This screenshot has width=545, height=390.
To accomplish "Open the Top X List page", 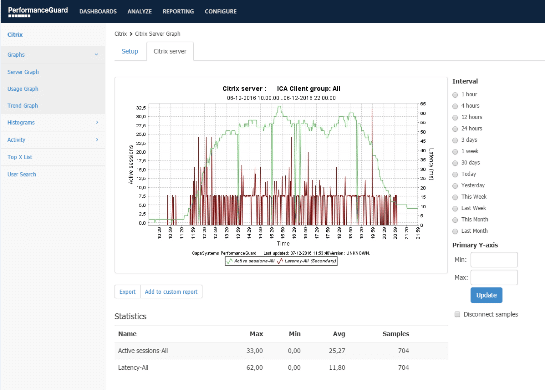I will (x=20, y=157).
